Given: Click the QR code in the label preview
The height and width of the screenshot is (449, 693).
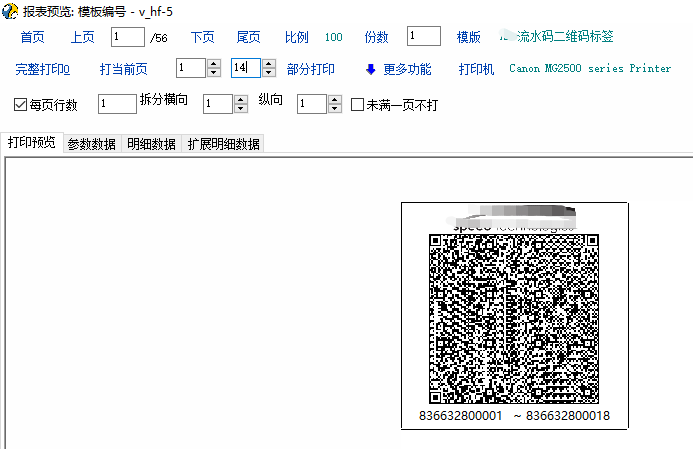Looking at the screenshot, I should pyautogui.click(x=514, y=318).
